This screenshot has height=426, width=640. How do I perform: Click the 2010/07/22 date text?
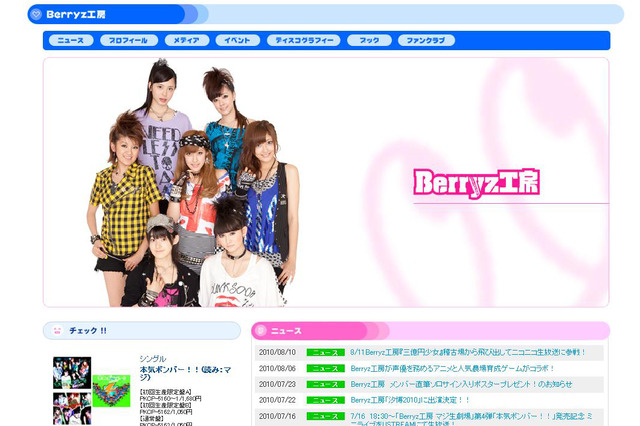pyautogui.click(x=277, y=400)
